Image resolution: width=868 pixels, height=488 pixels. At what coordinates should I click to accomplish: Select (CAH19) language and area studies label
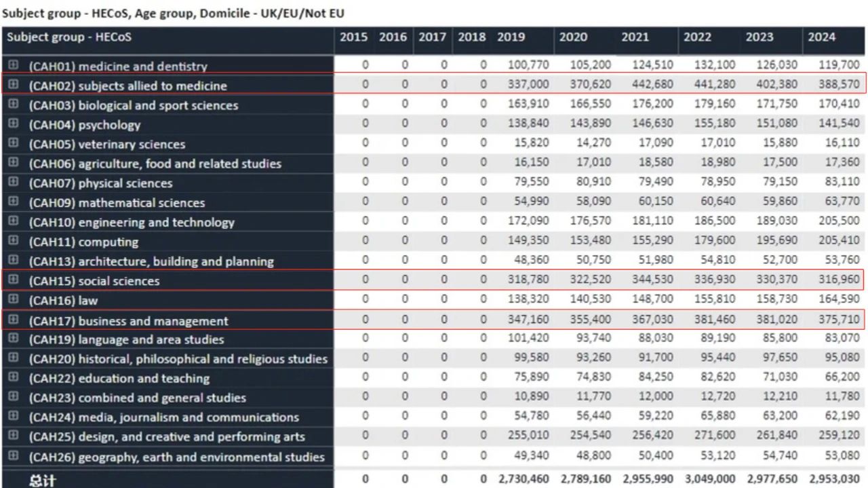[126, 339]
